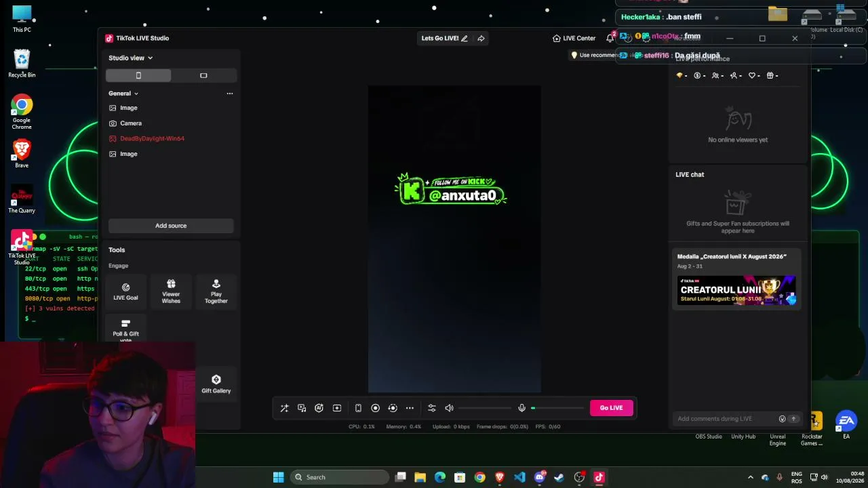Click the Add source button
Screen dimensions: 868x488
coord(171,226)
